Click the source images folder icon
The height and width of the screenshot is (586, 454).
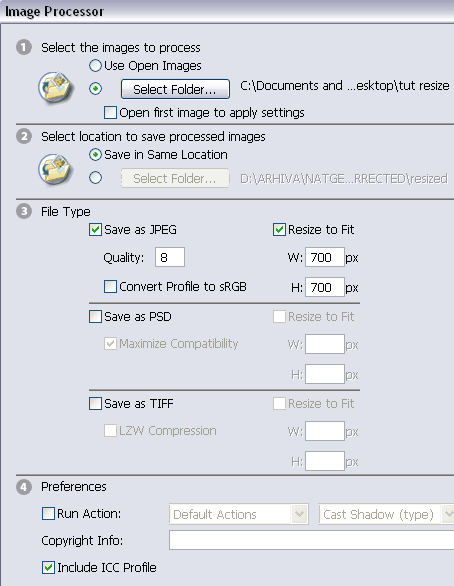pos(56,87)
